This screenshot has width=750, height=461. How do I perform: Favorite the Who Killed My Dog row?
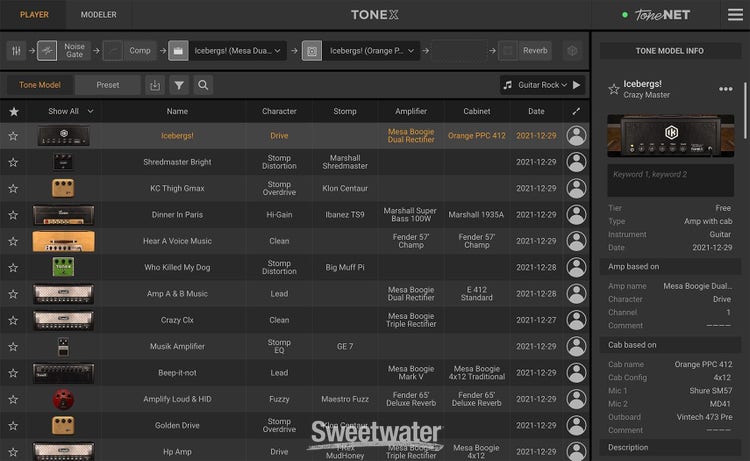click(x=13, y=268)
